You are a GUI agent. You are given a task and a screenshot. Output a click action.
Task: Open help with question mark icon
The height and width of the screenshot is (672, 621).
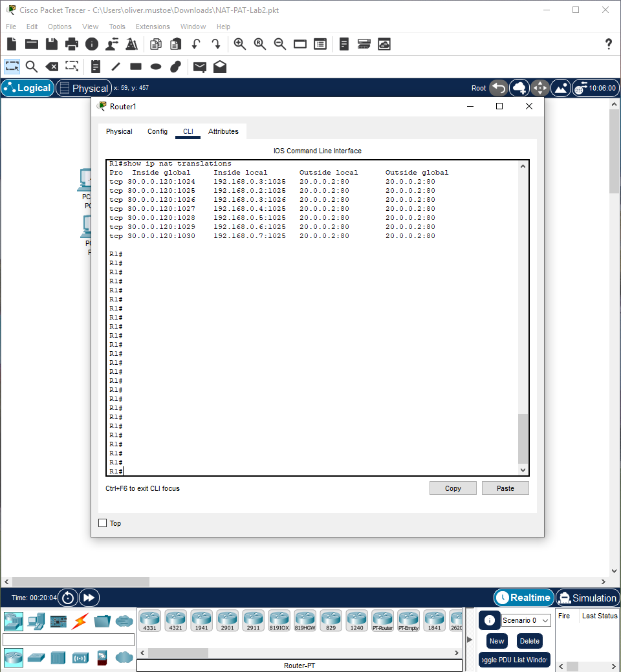[x=608, y=44]
